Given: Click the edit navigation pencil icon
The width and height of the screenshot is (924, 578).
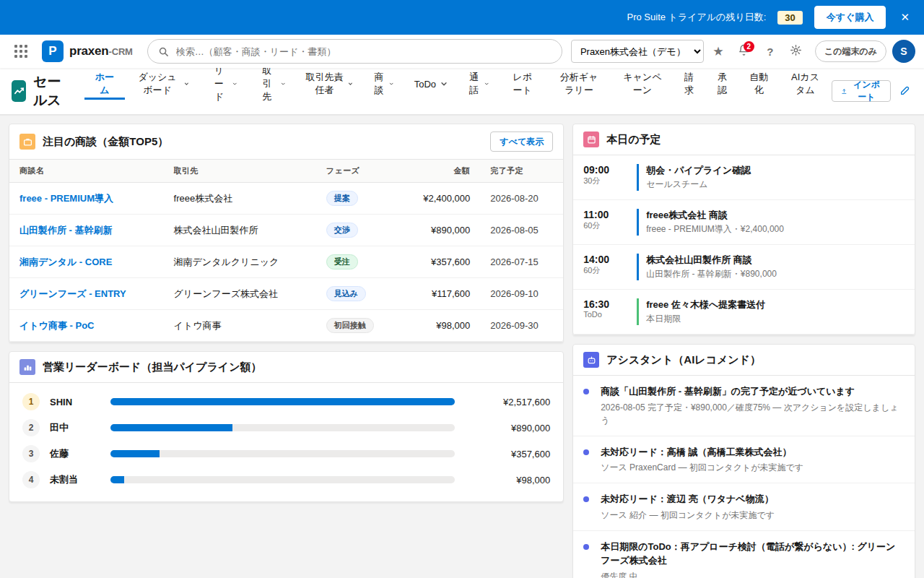Looking at the screenshot, I should 905,91.
